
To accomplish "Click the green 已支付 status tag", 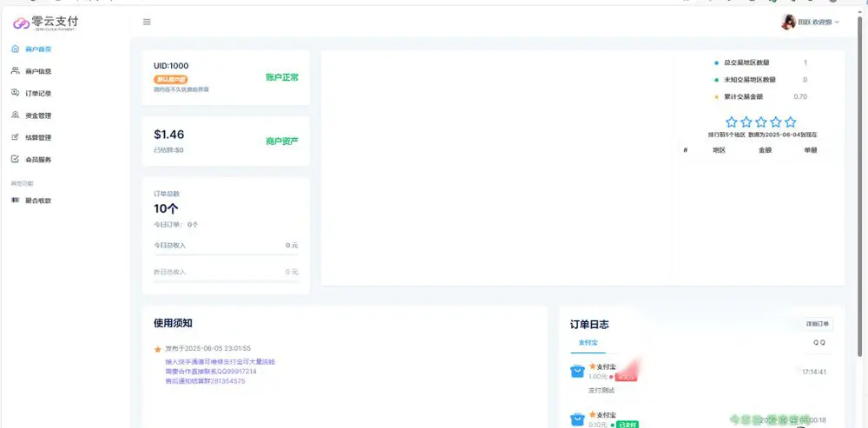I will tap(628, 425).
